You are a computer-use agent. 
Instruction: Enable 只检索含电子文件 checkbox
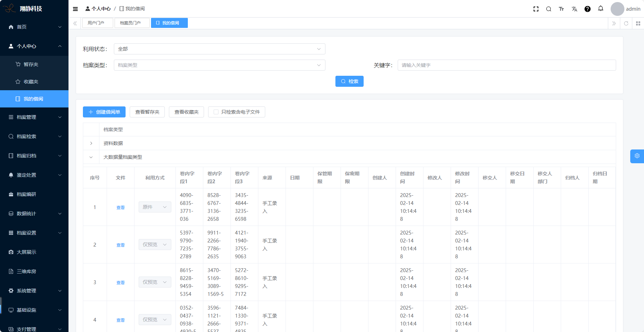point(216,112)
